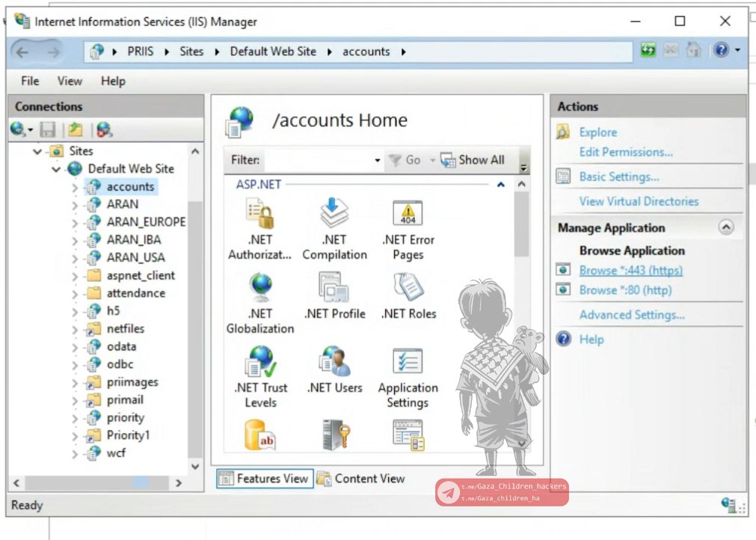Open the .NET Authorization Rules feature icon
This screenshot has height=540, width=756.
[x=260, y=216]
